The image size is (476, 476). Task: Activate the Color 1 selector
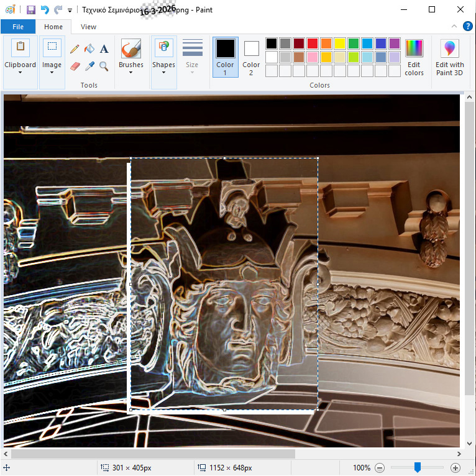(x=225, y=57)
